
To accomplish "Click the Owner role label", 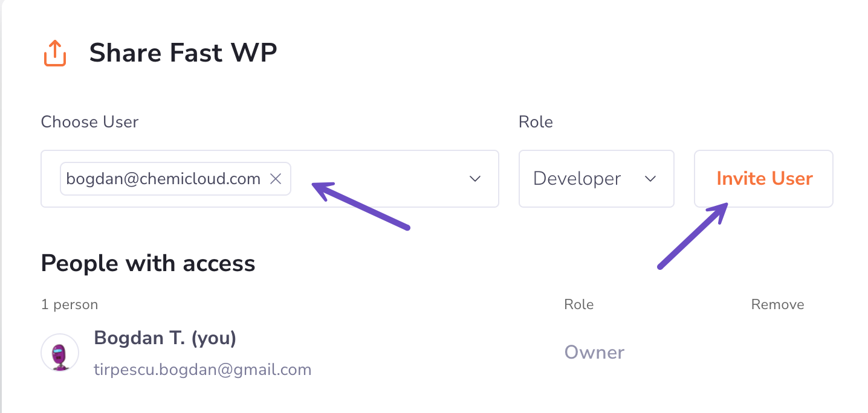I will click(x=594, y=353).
